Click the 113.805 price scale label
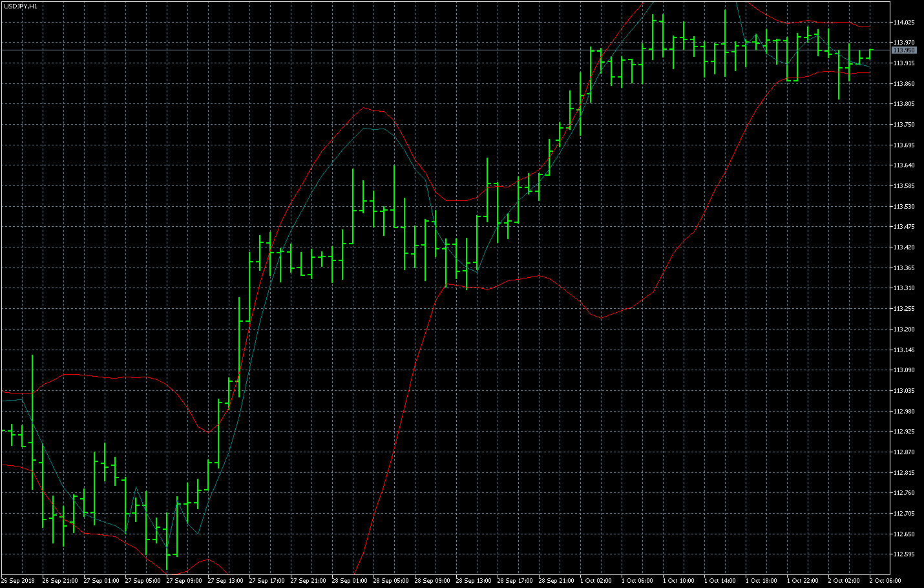Image resolution: width=924 pixels, height=588 pixels. tap(904, 104)
